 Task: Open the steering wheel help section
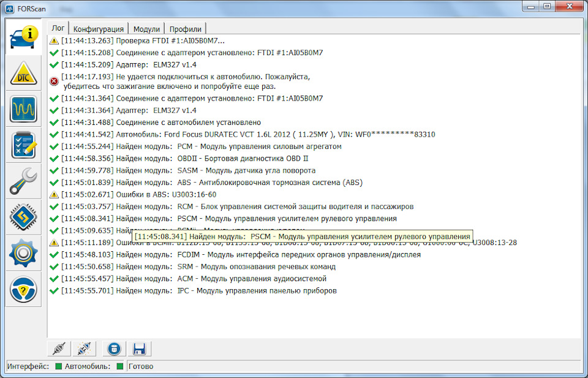click(x=23, y=289)
